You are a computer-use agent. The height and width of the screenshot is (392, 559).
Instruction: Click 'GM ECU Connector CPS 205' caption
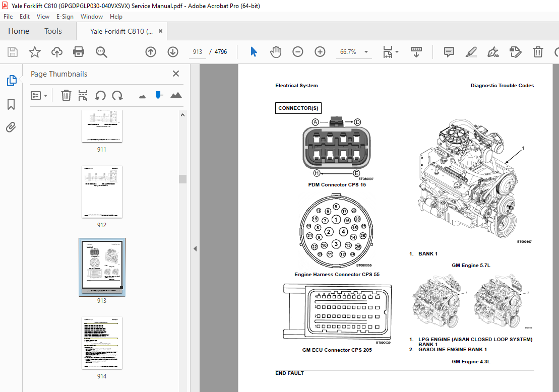pos(337,350)
